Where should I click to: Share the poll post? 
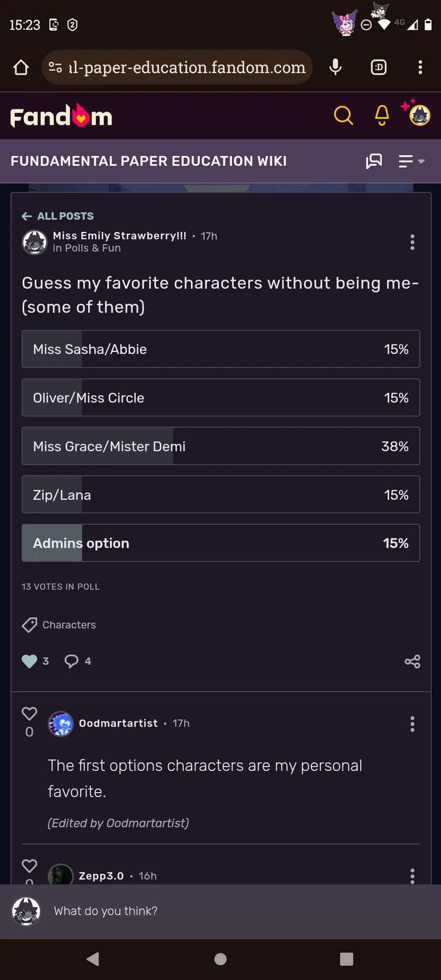(412, 661)
